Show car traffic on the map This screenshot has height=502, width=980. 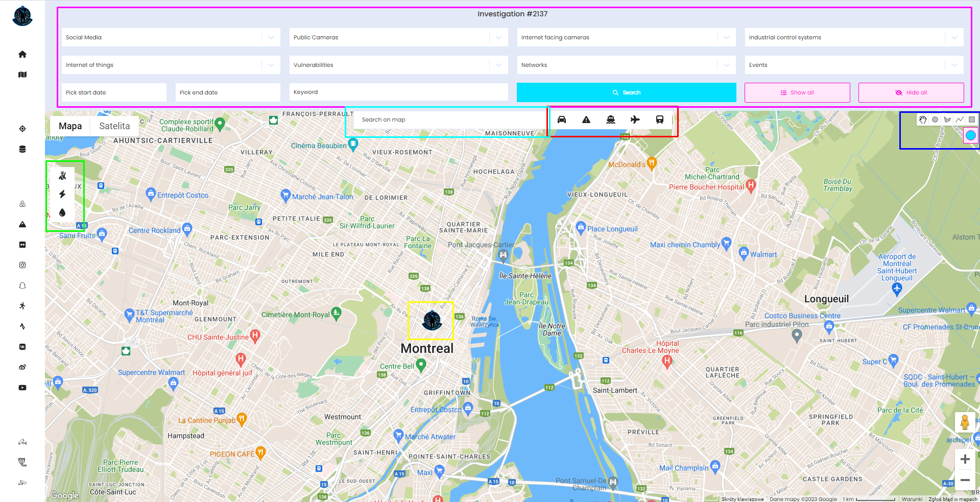[x=562, y=119]
